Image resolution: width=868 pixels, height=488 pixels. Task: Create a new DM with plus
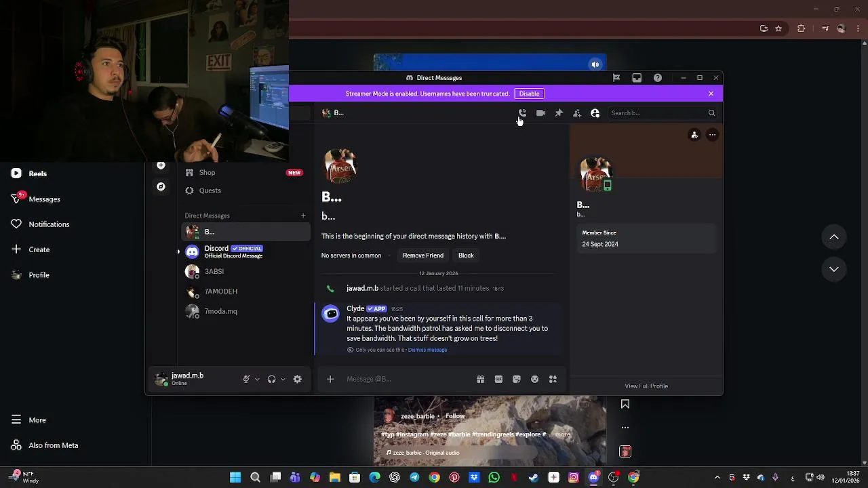pos(303,216)
